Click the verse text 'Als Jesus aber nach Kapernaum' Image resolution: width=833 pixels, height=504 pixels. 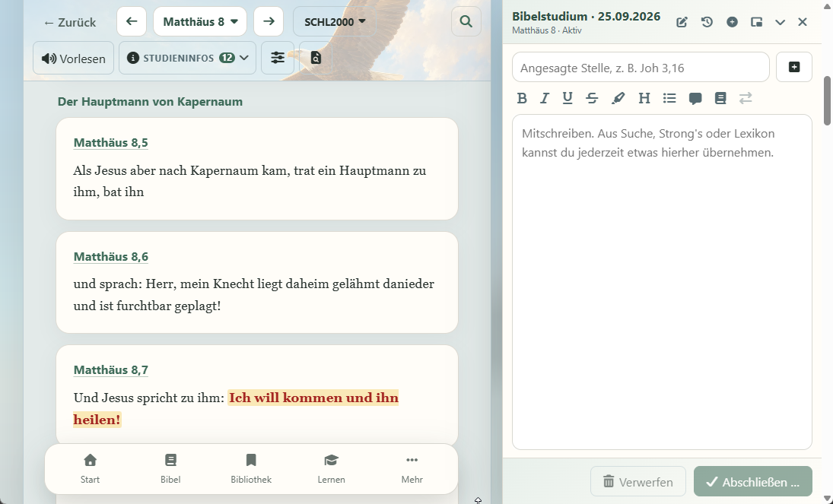[166, 170]
